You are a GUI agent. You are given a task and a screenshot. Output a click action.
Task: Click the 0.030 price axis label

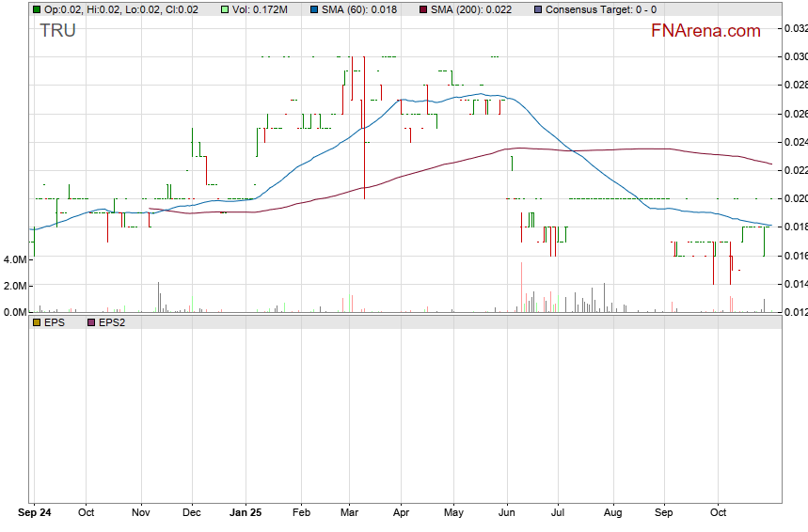tap(795, 56)
